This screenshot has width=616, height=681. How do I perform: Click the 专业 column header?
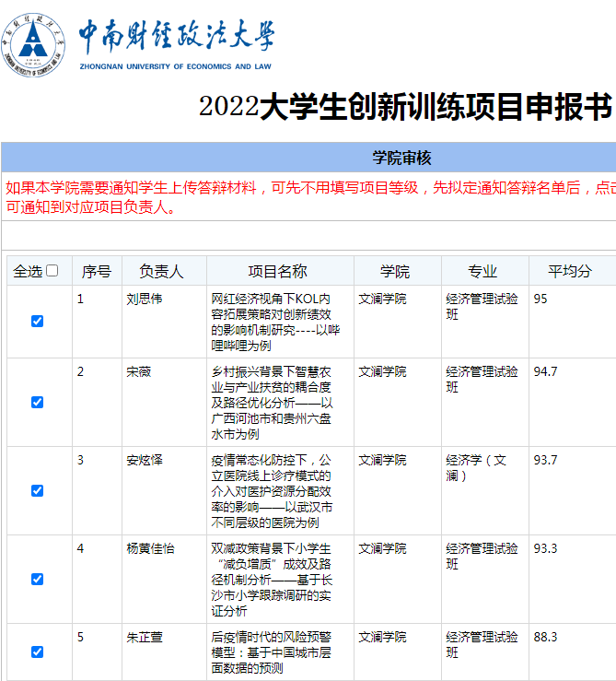482,271
